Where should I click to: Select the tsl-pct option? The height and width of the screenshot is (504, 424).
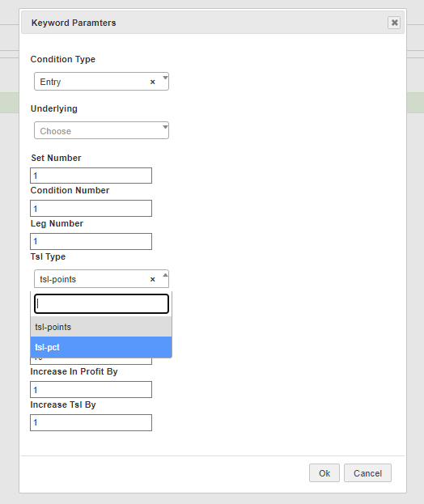101,347
